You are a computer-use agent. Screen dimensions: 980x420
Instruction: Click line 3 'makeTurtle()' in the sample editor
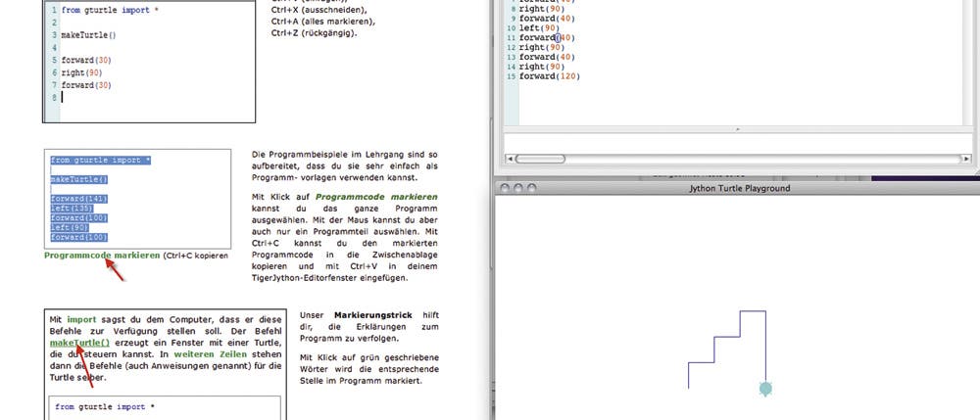[x=88, y=35]
